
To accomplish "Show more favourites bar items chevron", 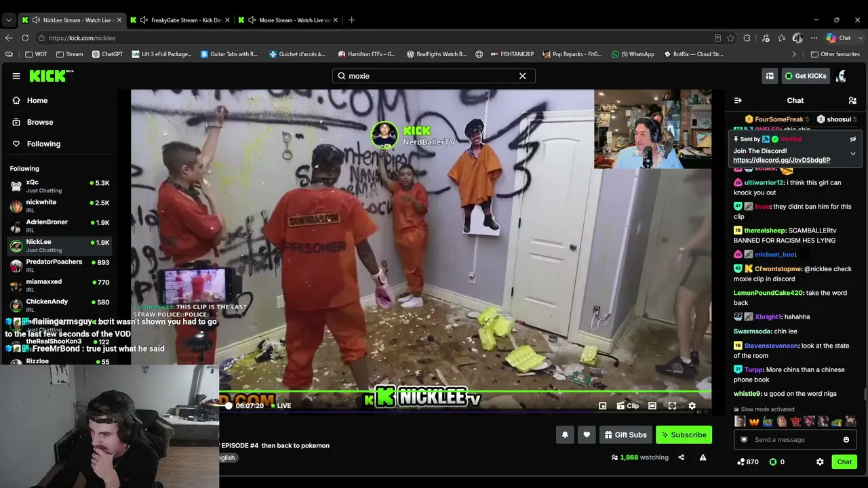I will point(794,54).
